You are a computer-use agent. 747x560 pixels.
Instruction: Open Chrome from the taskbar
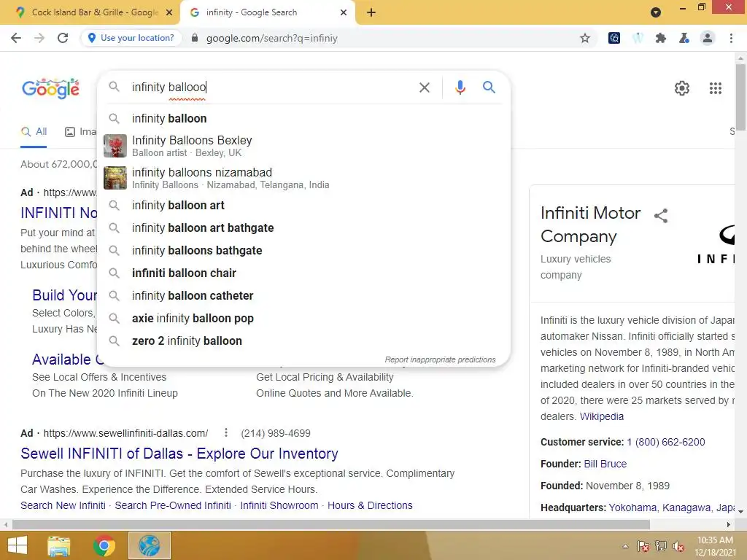104,545
